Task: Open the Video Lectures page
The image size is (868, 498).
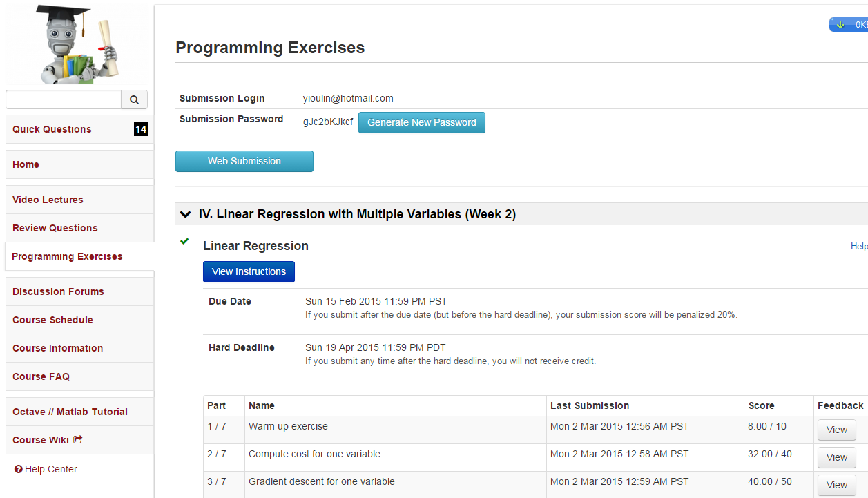Action: point(48,200)
